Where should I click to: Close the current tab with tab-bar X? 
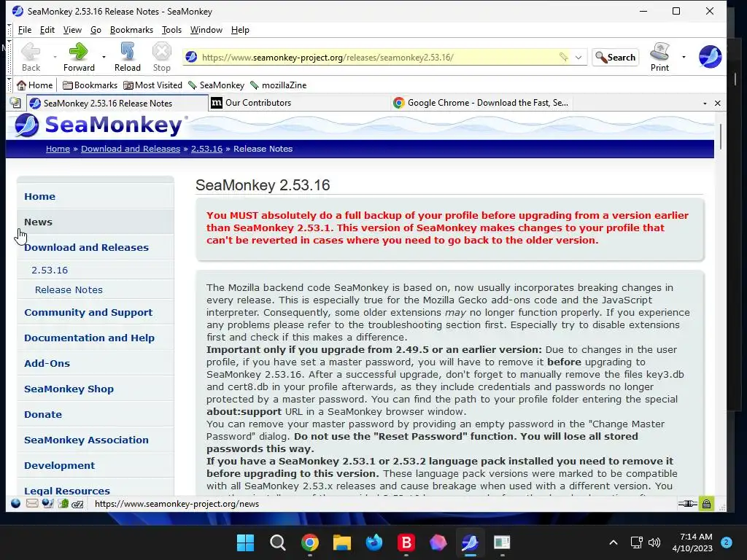(718, 104)
